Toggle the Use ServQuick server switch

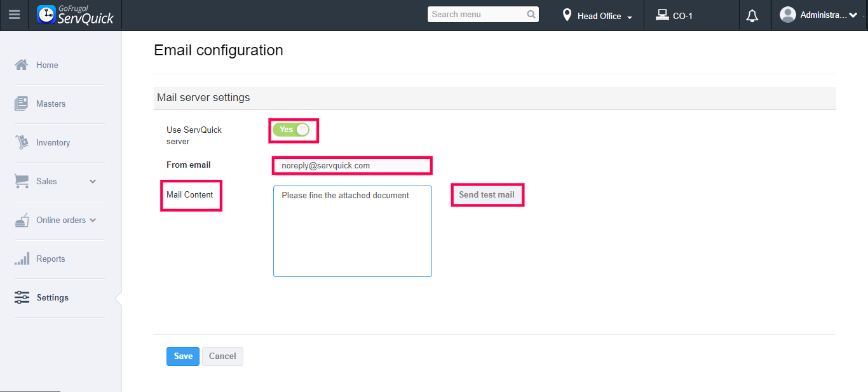(x=291, y=130)
